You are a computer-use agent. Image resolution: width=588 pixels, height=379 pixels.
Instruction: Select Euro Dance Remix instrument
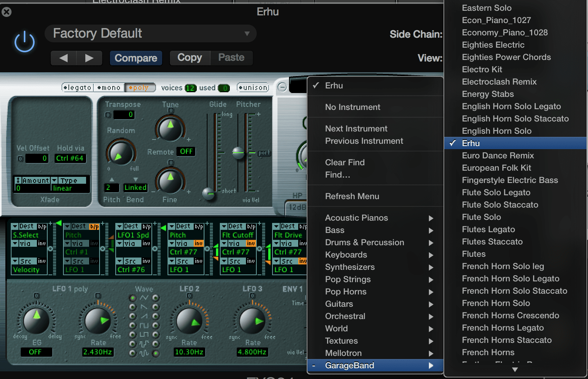[x=515, y=155]
